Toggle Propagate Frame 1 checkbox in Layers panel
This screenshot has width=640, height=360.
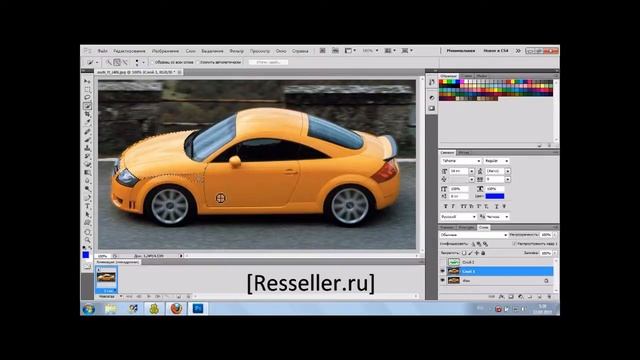pyautogui.click(x=514, y=244)
